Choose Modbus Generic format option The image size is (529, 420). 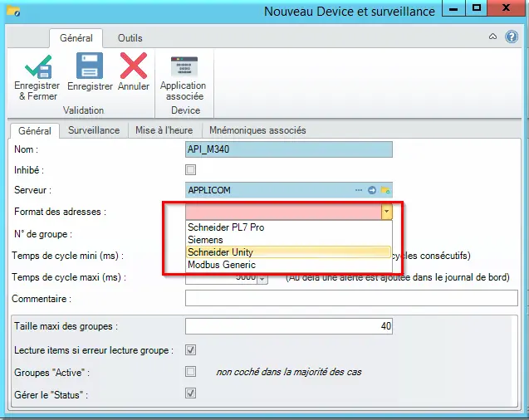(289, 265)
